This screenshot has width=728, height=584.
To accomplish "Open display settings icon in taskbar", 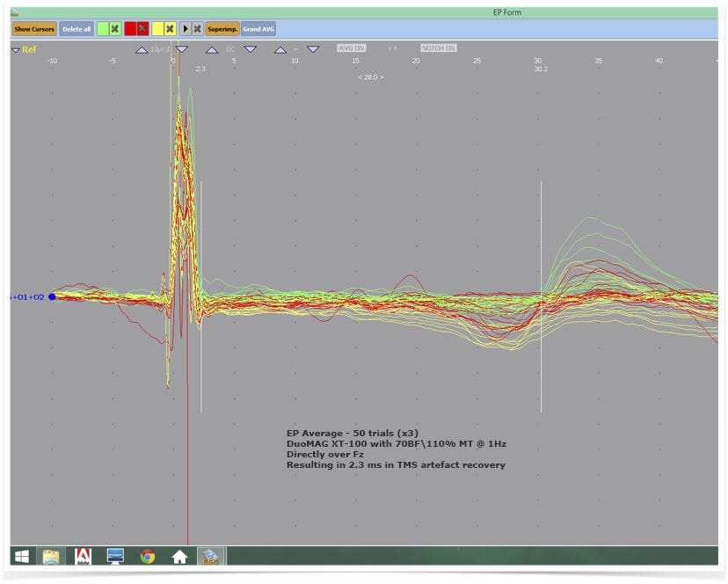I will (114, 555).
